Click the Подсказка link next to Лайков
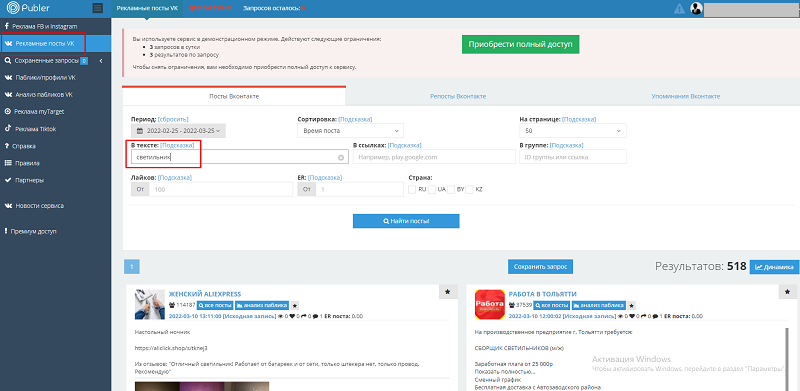Screen dimensions: 800x391 pyautogui.click(x=174, y=178)
